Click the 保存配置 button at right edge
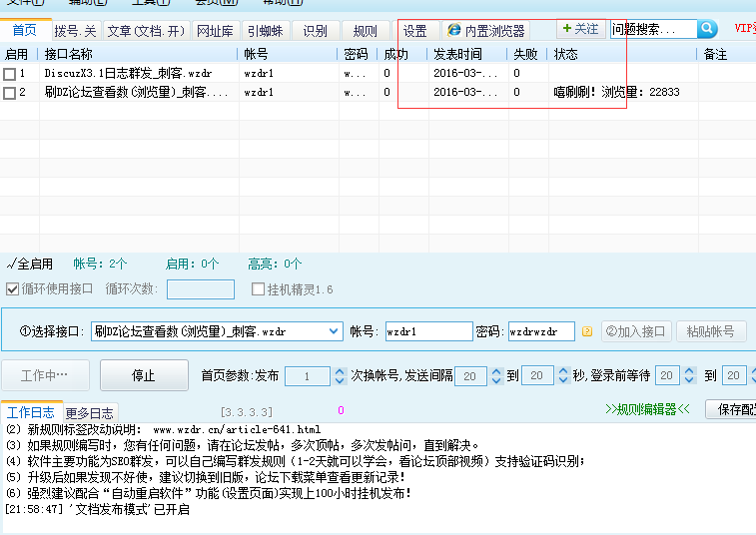Image resolution: width=756 pixels, height=535 pixels. pos(732,409)
